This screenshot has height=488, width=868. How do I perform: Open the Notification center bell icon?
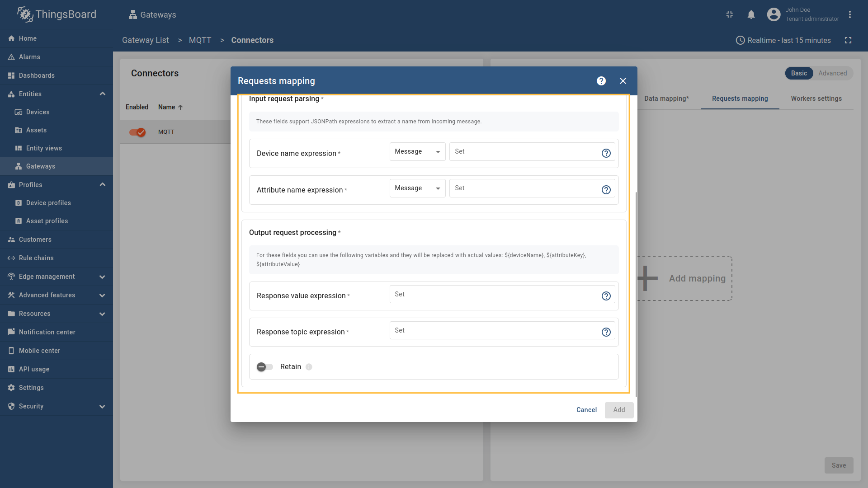click(x=751, y=14)
